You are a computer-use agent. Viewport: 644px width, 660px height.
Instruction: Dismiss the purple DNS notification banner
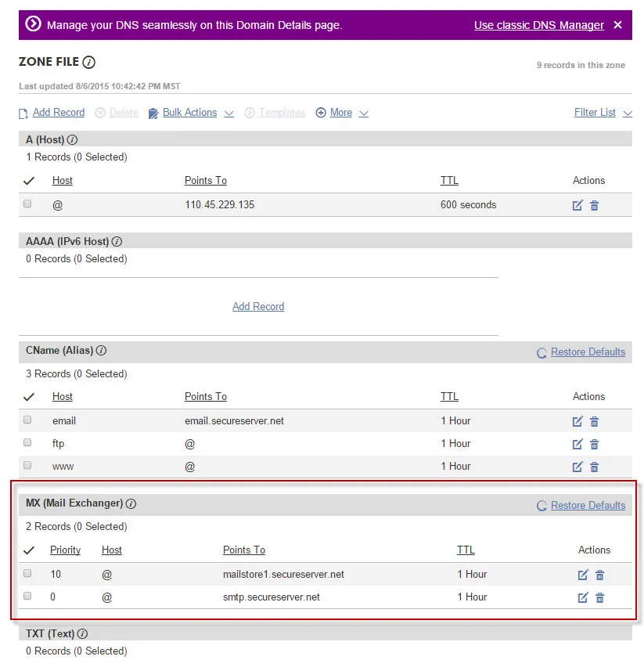(617, 25)
